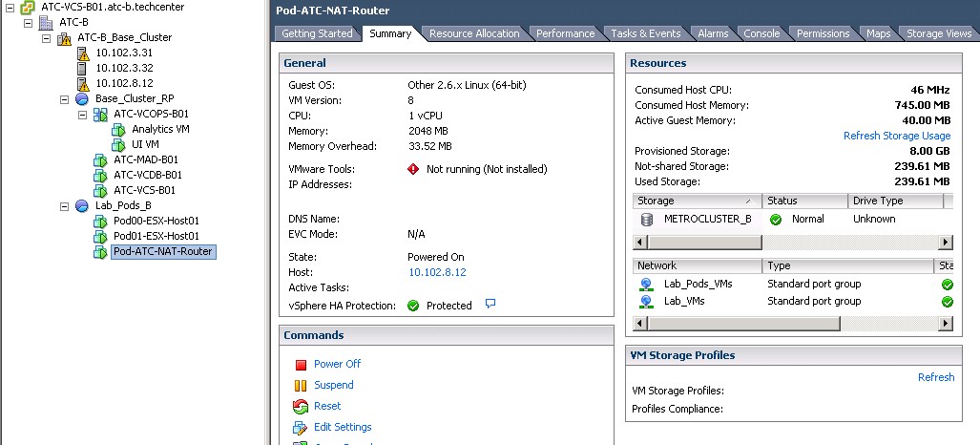The width and height of the screenshot is (980, 445).
Task: Click the VM Storage Profiles Refresh link
Action: [x=935, y=377]
